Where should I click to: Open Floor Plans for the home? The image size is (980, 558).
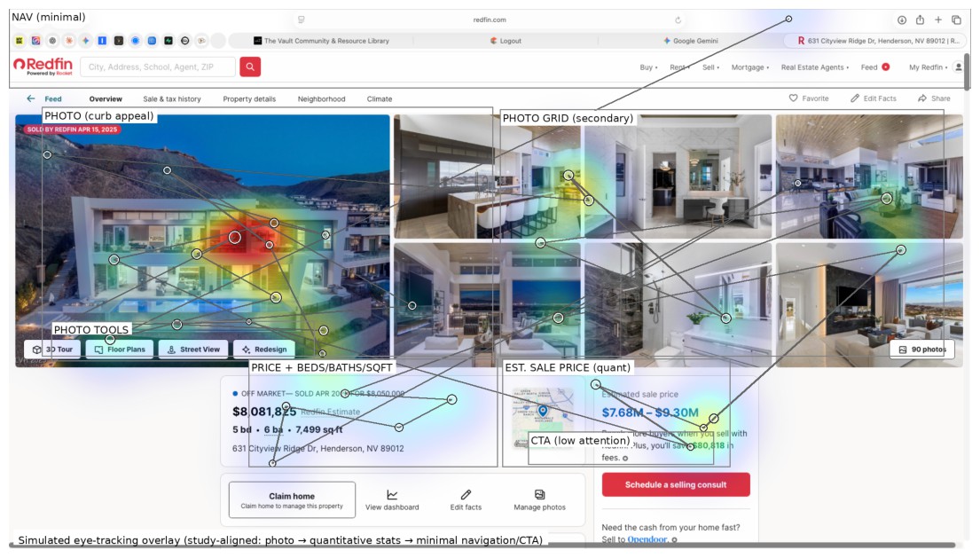(123, 349)
